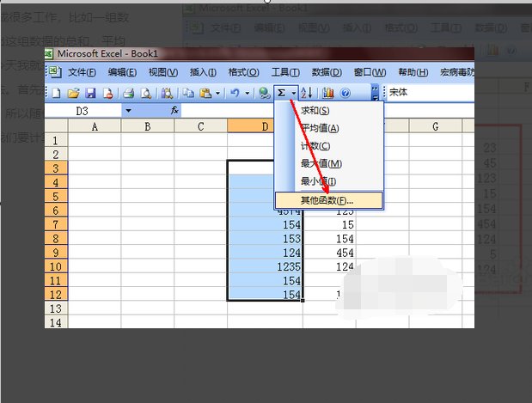Screen dimensions: 532x403
Task: Click the Undo arrow icon
Action: coord(233,93)
